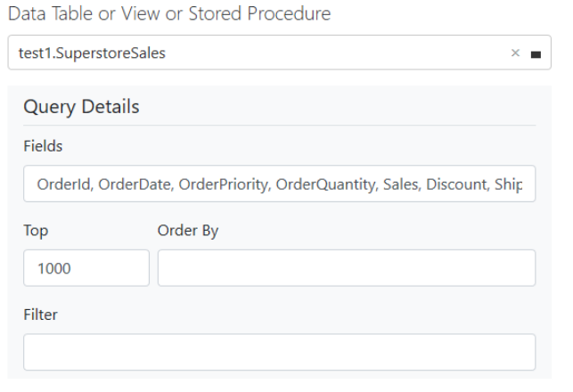Image resolution: width=573 pixels, height=392 pixels.
Task: Place cursor on OrderDate in Fields box
Action: (x=135, y=184)
